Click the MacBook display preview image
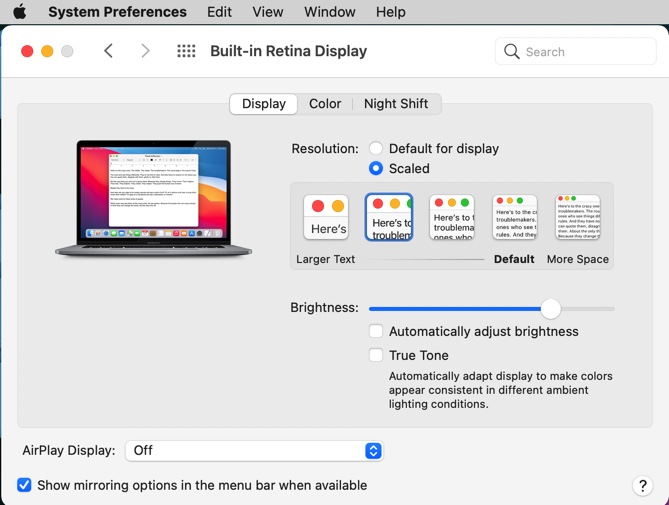669x505 pixels. click(154, 199)
